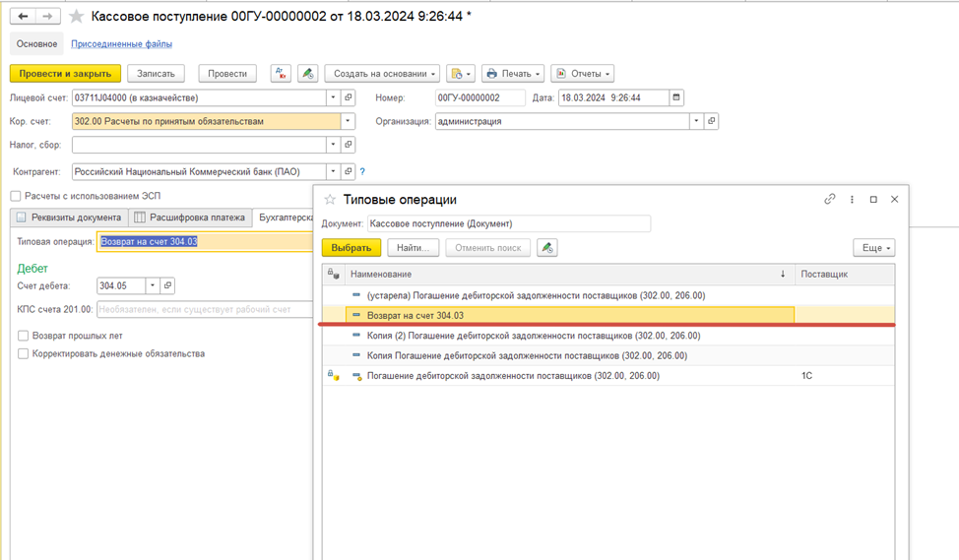Select row Копия (2) Погашение дебиторской задолженности
Viewport: 959px width, 560px height.
608,336
